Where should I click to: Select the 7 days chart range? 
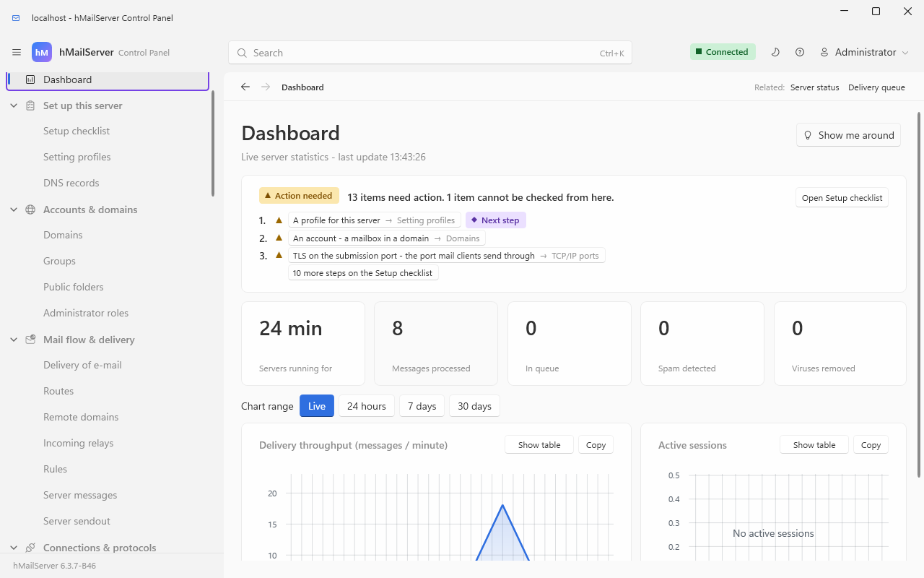point(422,406)
